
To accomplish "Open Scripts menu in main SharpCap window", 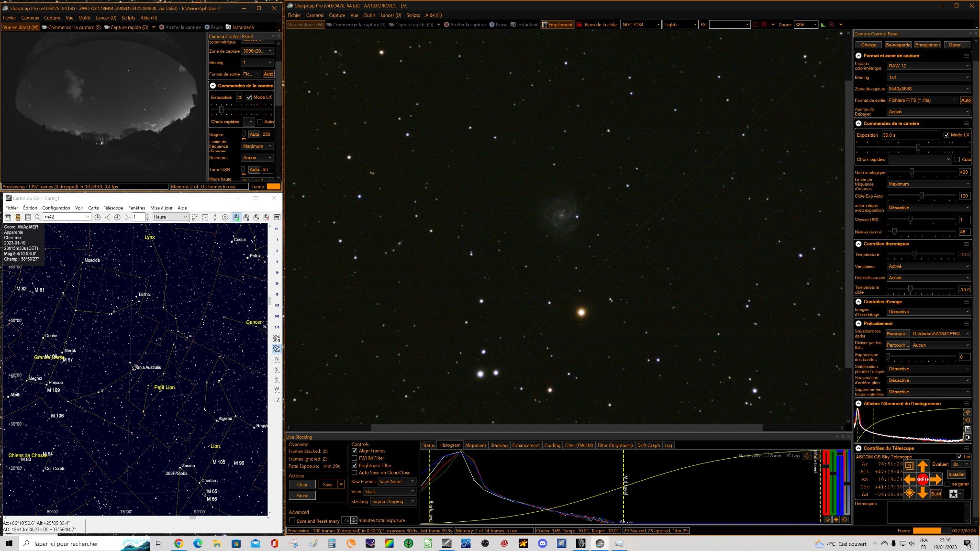I will [x=413, y=15].
